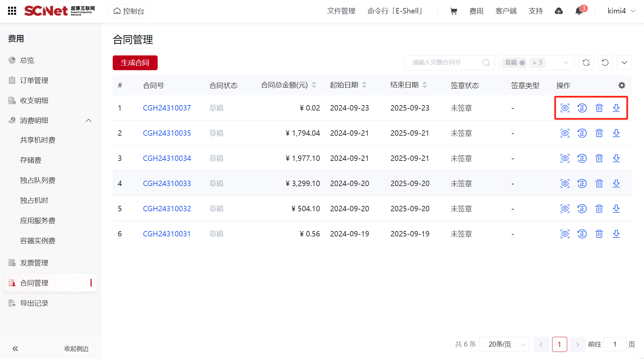Click the contract number search field

[444, 63]
